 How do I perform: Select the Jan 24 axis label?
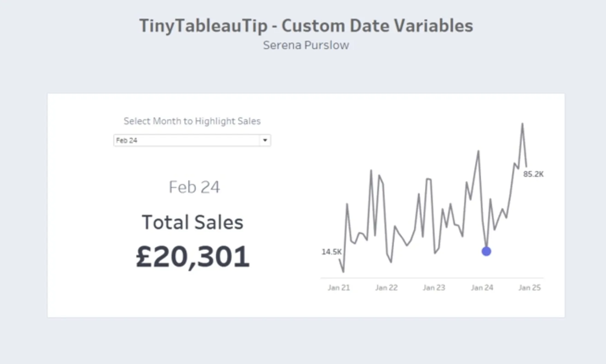click(x=482, y=287)
